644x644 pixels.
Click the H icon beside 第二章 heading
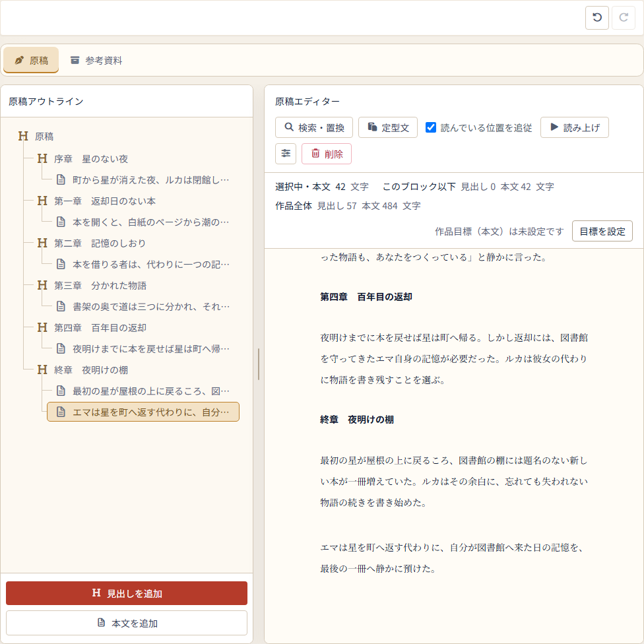[x=42, y=243]
